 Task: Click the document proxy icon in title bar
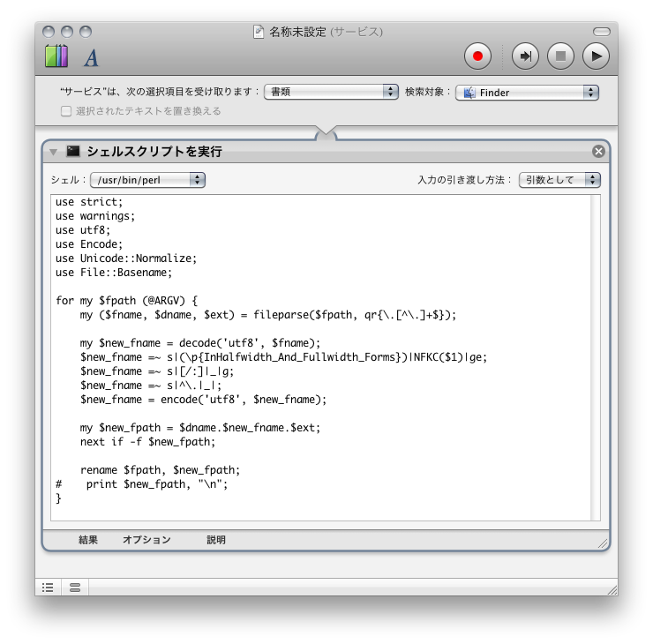259,32
